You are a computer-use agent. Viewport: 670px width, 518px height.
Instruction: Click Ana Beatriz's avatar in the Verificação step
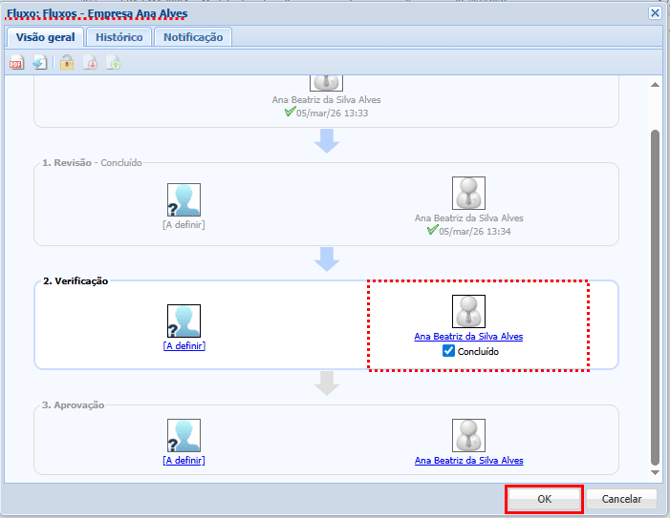pyautogui.click(x=468, y=311)
